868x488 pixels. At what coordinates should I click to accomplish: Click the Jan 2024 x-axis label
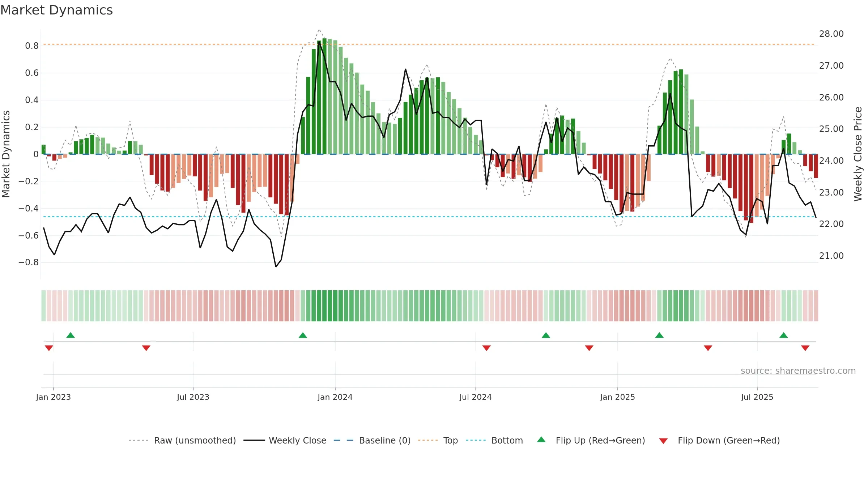pos(335,397)
